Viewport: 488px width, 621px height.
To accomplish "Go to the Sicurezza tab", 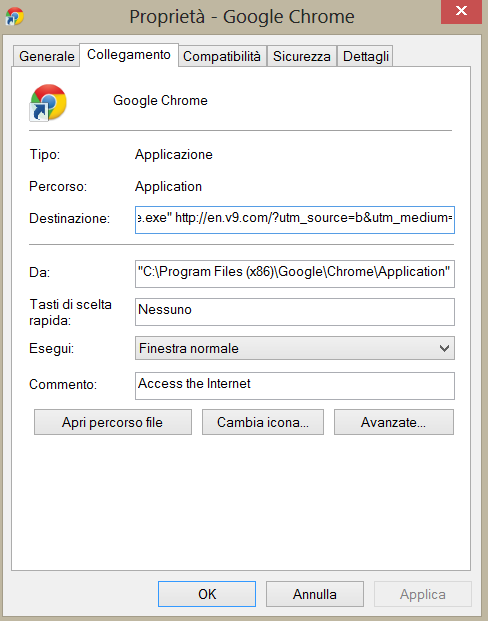I will (301, 56).
